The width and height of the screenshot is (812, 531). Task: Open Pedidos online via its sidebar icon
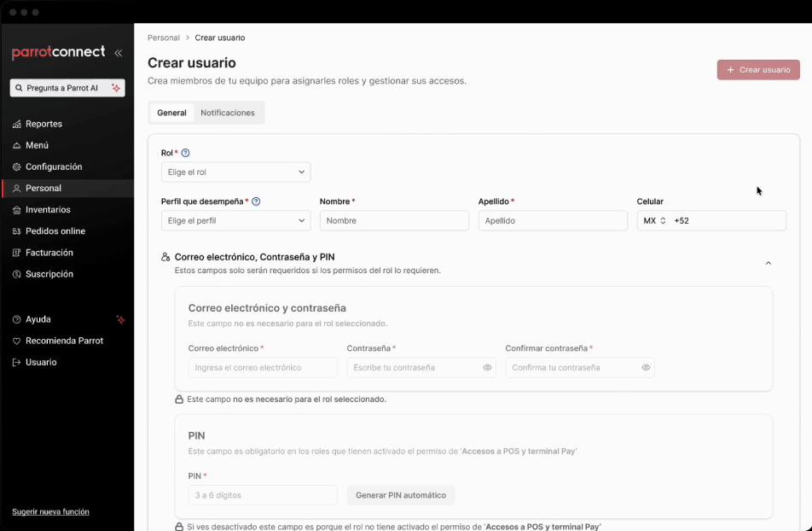coord(17,230)
